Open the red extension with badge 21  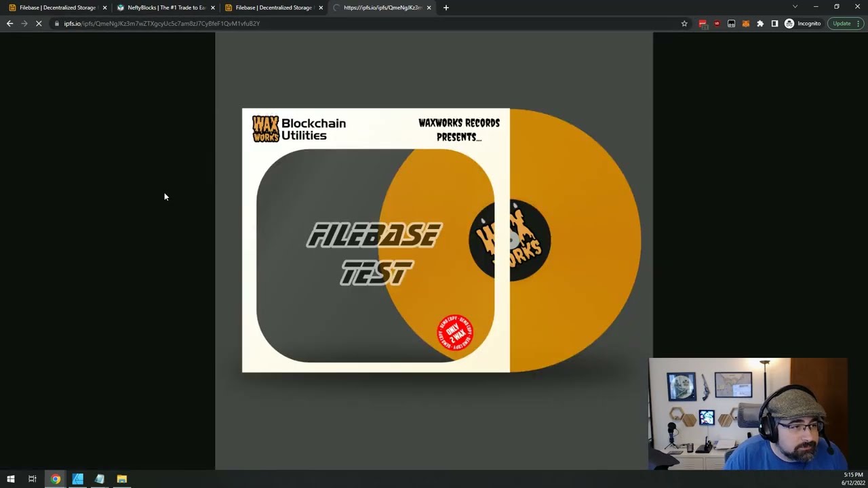click(703, 24)
